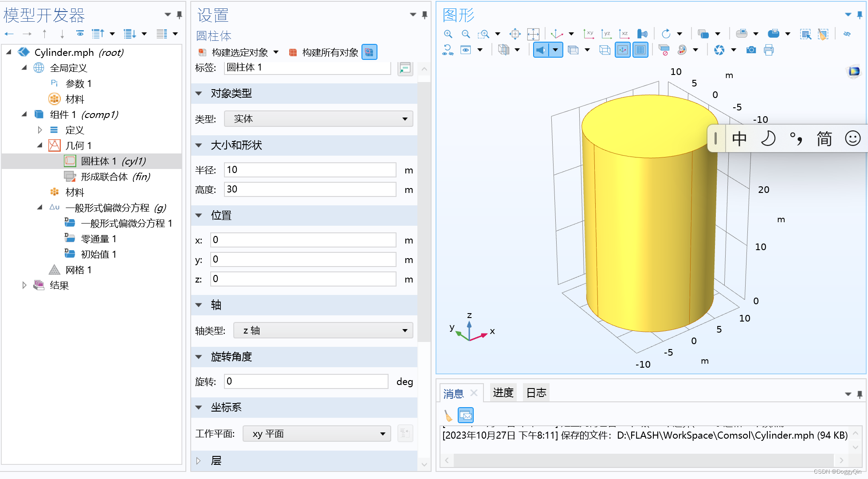Switch to the 日志 tab
Viewport: 868px width, 479px height.
[536, 393]
